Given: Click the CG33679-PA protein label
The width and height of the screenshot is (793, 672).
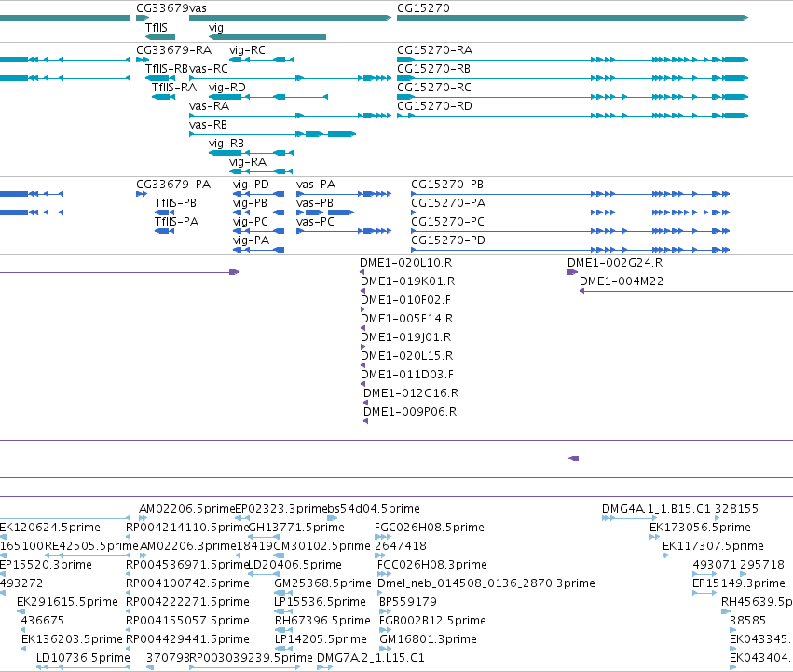Looking at the screenshot, I should point(173,185).
